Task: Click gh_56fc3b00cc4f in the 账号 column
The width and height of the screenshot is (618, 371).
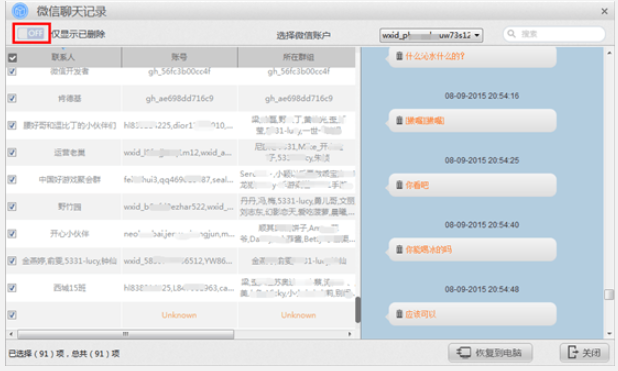Action: coord(180,71)
